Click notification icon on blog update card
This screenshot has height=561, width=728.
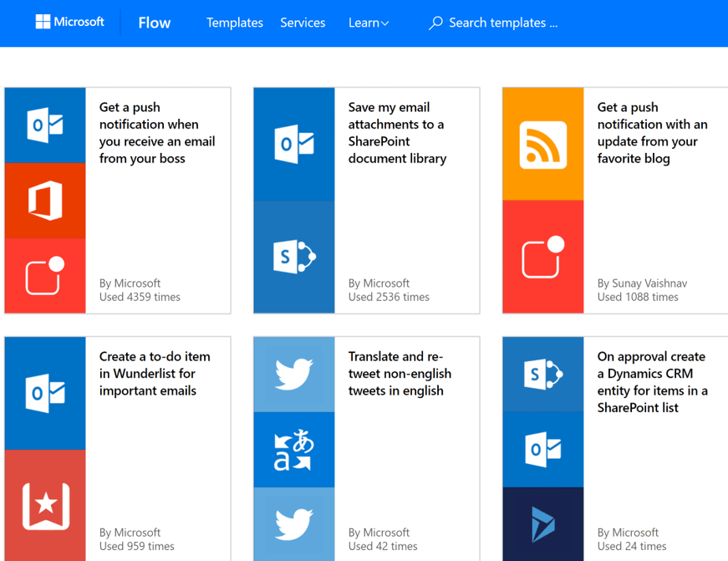(542, 257)
